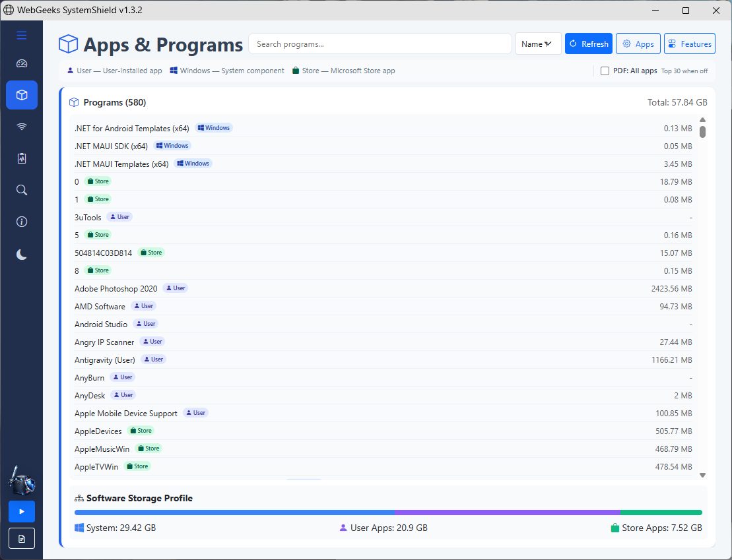Viewport: 732px width, 560px height.
Task: Click the shopping bag icon beside Store Apps: 7.52 GB
Action: click(615, 528)
